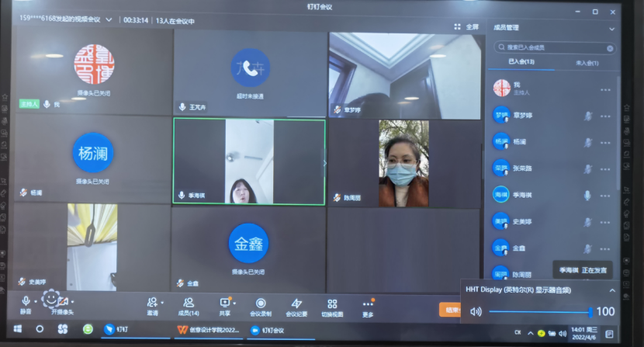Click the 邀请 invite icon
The image size is (644, 347).
pos(152,303)
